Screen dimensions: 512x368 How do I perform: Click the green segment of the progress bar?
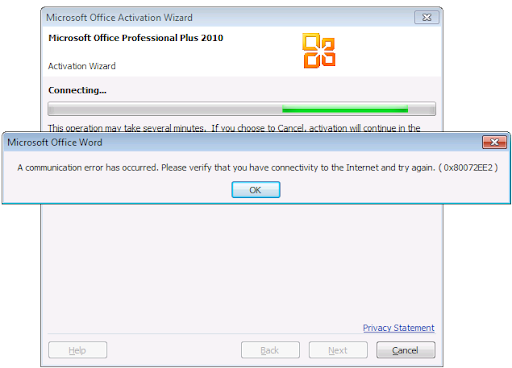click(x=345, y=109)
